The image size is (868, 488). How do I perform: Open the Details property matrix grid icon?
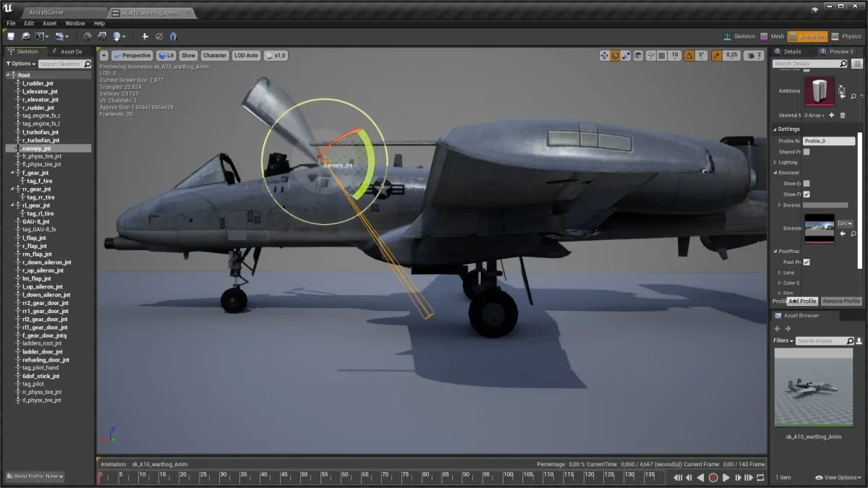pyautogui.click(x=855, y=64)
